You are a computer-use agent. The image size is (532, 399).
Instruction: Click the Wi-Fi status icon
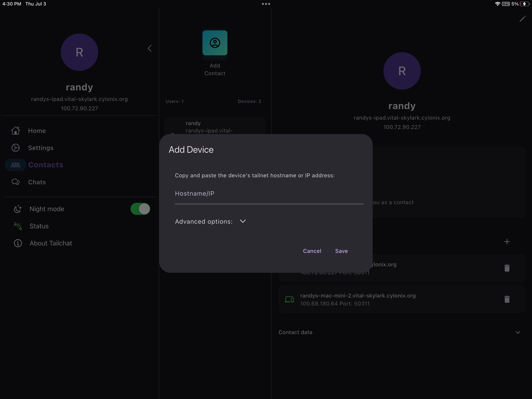(x=497, y=4)
